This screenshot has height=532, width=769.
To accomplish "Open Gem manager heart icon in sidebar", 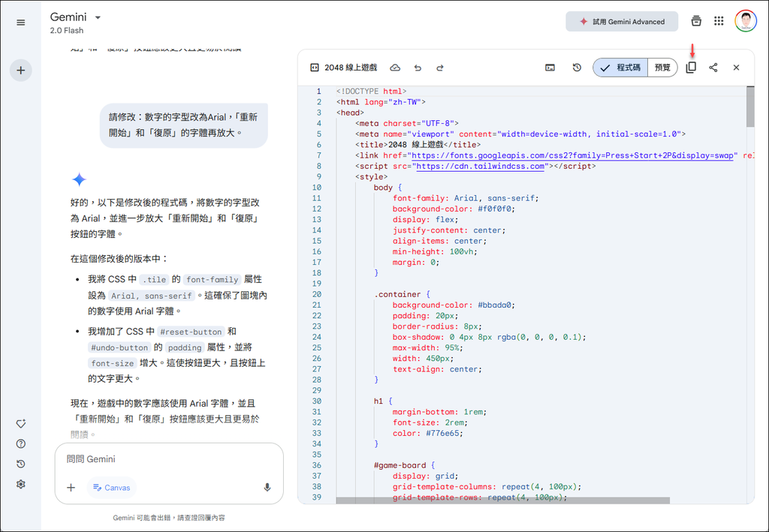I will click(20, 424).
